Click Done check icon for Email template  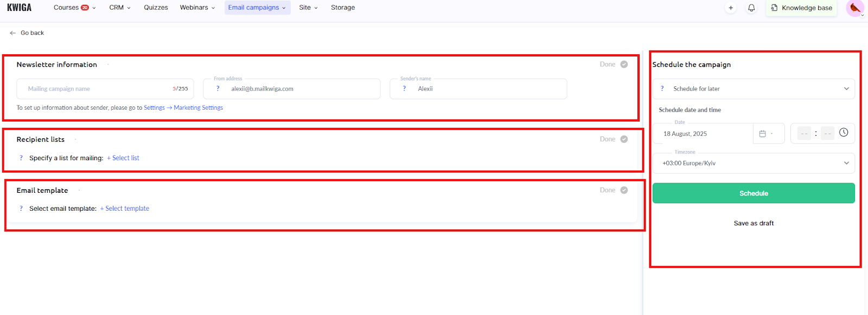(624, 190)
